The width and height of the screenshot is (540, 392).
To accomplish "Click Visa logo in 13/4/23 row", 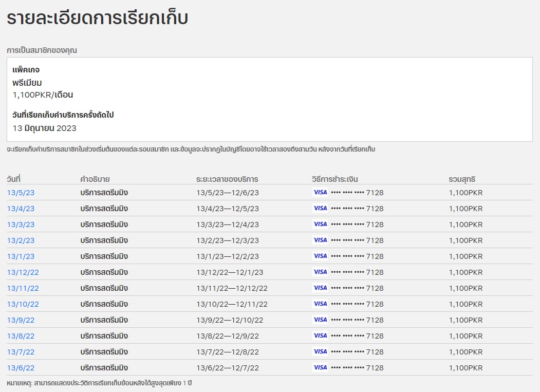I will [x=320, y=208].
